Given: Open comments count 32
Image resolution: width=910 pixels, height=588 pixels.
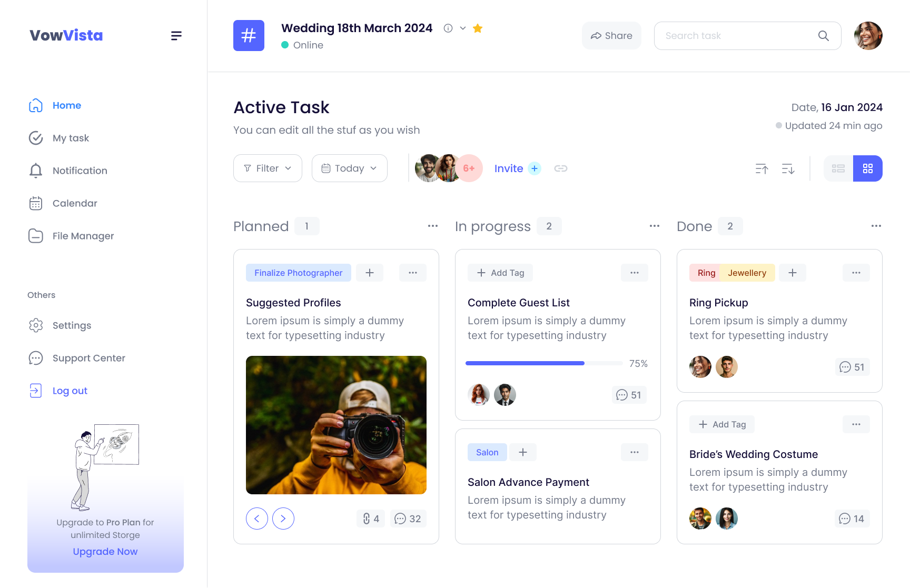Looking at the screenshot, I should [x=408, y=519].
